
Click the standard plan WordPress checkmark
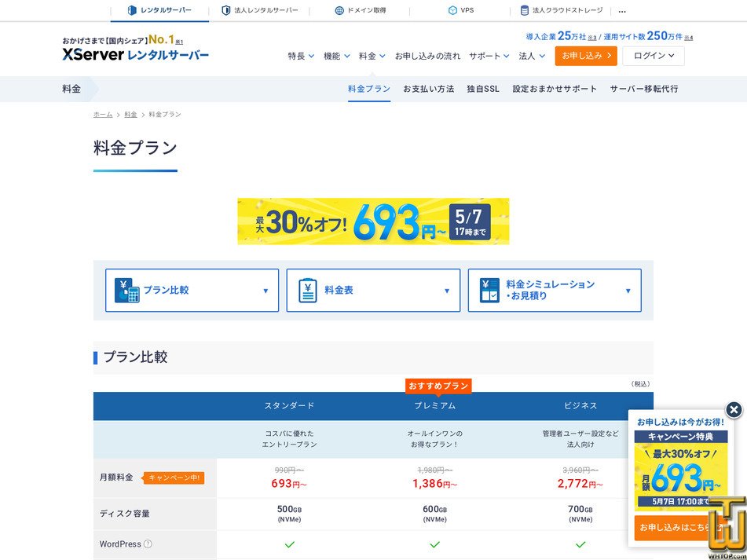[289, 544]
